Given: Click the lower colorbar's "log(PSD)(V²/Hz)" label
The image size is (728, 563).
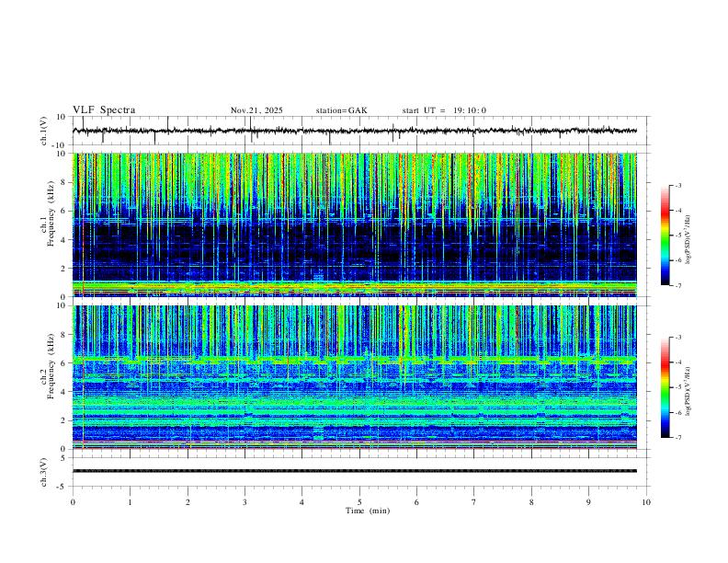Looking at the screenshot, I should click(x=688, y=392).
